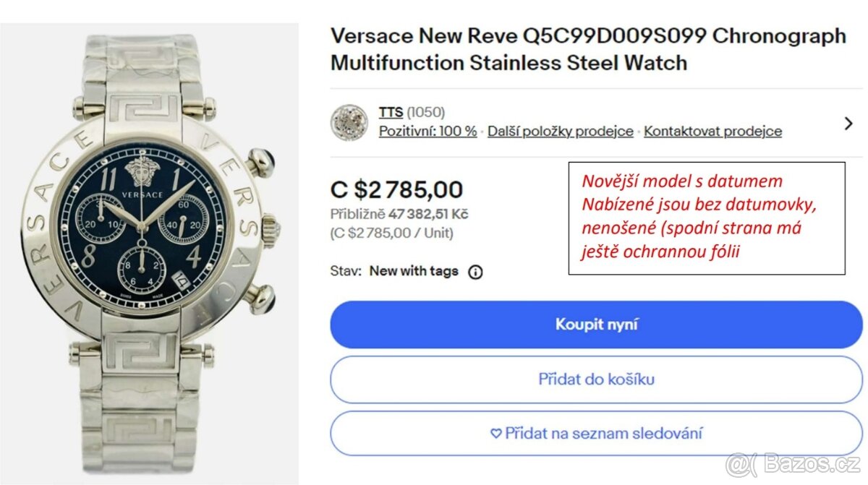Expand seller details with the right chevron arrow

848,124
